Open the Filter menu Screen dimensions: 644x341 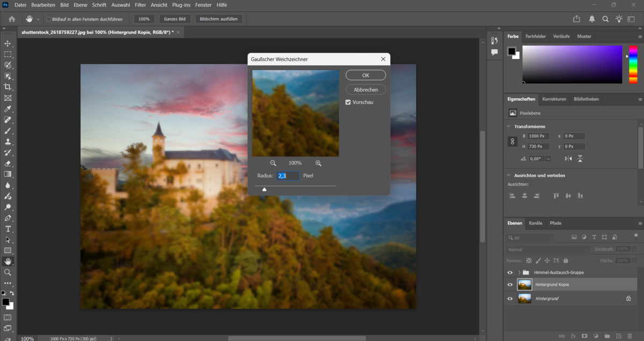[140, 5]
